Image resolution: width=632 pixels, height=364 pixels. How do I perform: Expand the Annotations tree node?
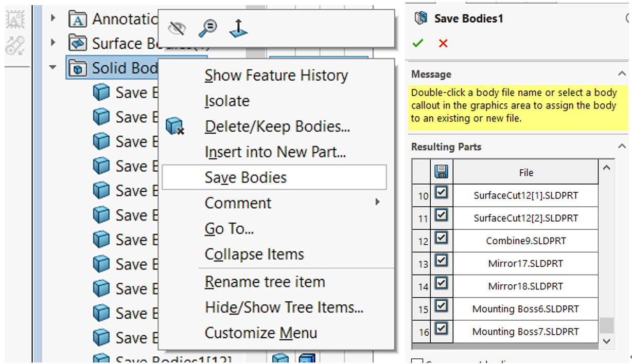point(53,19)
